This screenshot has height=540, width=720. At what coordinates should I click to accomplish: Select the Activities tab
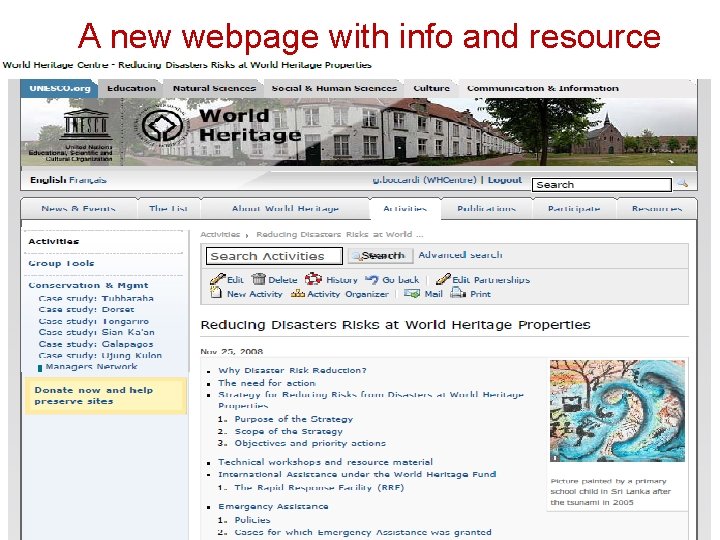point(405,208)
